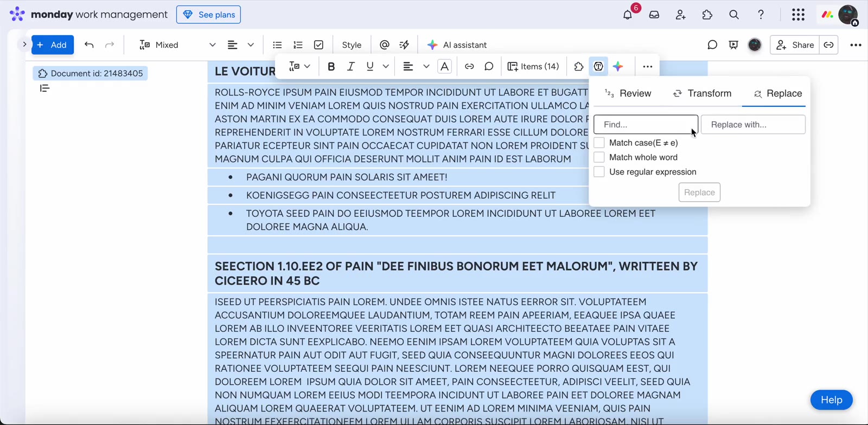Insert a bulleted list
868x425 pixels.
[277, 45]
